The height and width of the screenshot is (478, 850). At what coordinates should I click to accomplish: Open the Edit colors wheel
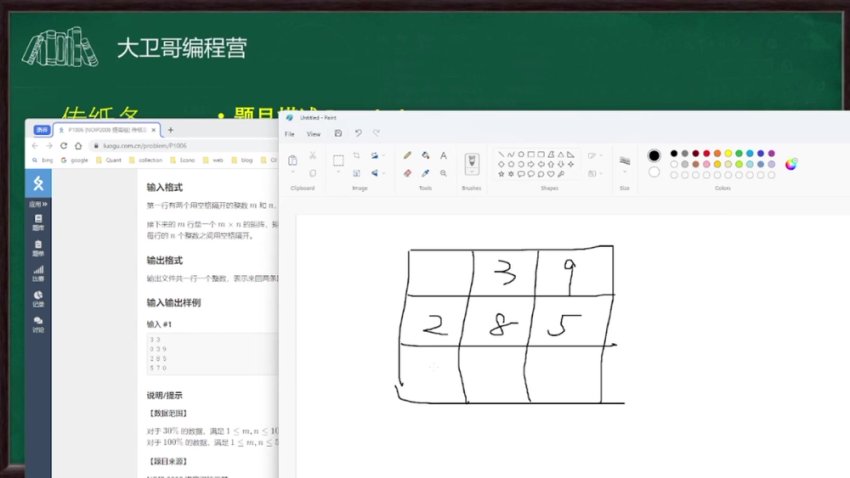[791, 164]
